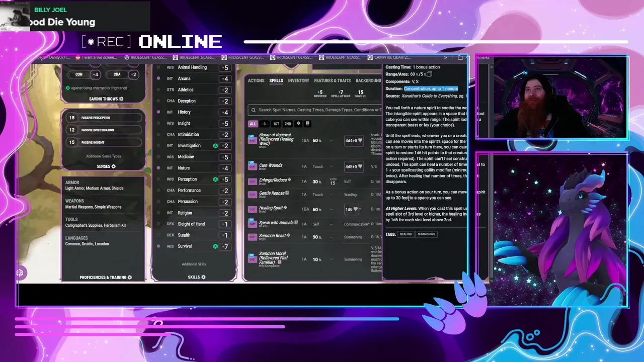Switch to the Spells tab
This screenshot has width=644, height=362.
point(276,80)
